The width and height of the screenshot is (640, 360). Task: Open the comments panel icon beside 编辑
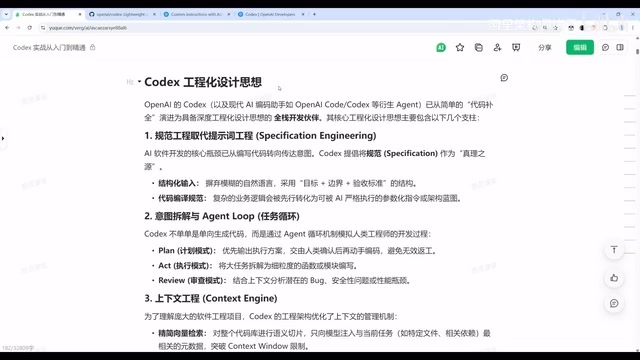click(x=605, y=47)
